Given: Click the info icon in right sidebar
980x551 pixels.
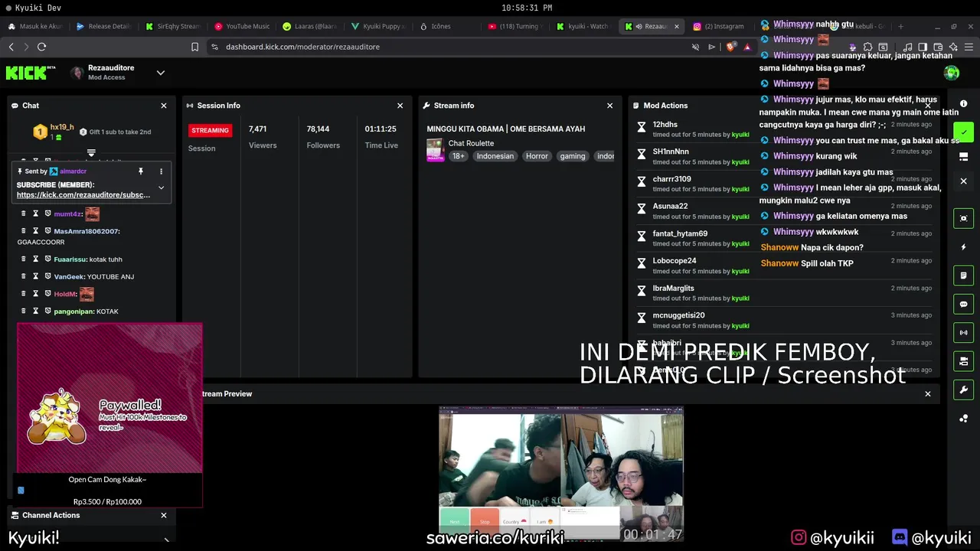Looking at the screenshot, I should (963, 104).
